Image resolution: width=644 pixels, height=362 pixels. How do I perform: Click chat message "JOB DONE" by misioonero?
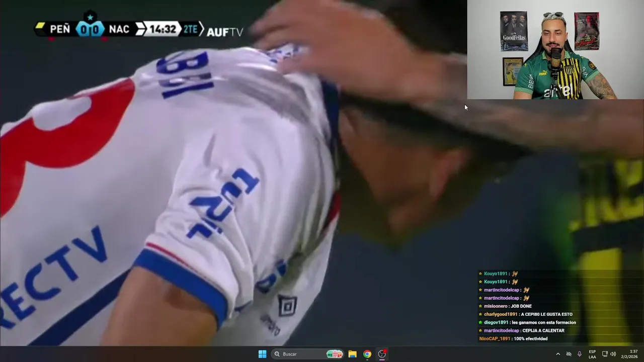point(520,306)
